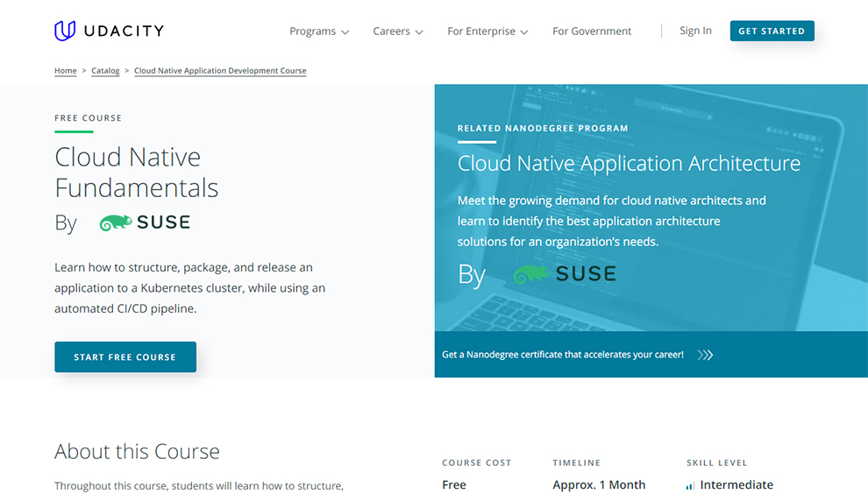This screenshot has height=494, width=868.
Task: Go to the Home breadcrumb link
Action: (66, 71)
